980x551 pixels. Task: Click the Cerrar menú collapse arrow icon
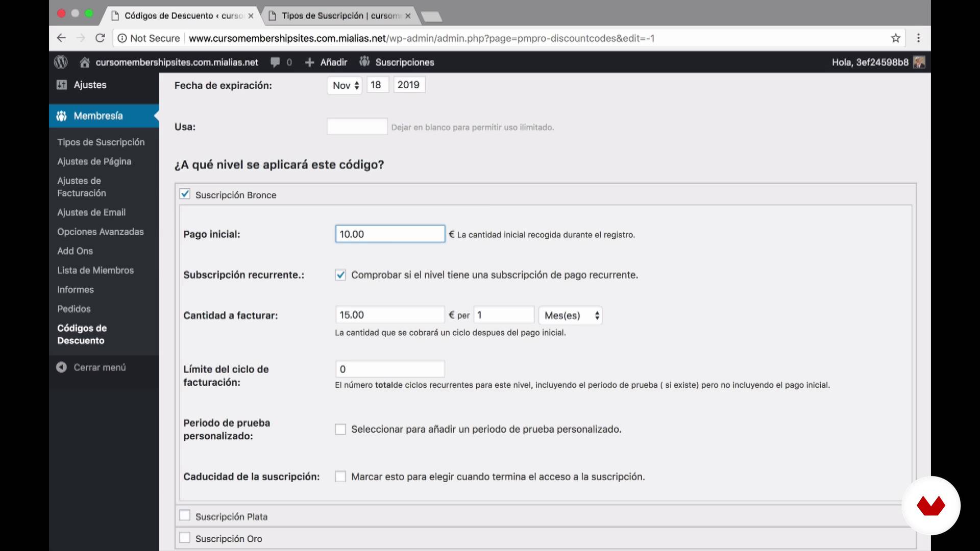(x=61, y=367)
